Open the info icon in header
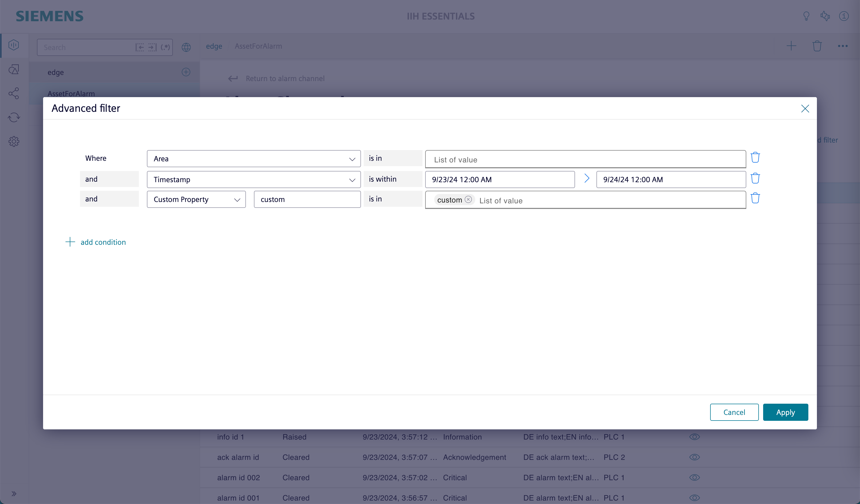 [x=844, y=16]
